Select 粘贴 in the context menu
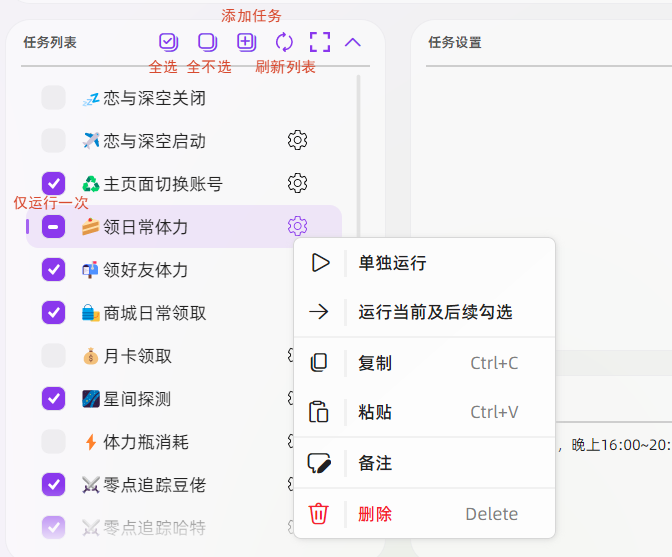Screen dimensions: 672x557 (x=424, y=412)
